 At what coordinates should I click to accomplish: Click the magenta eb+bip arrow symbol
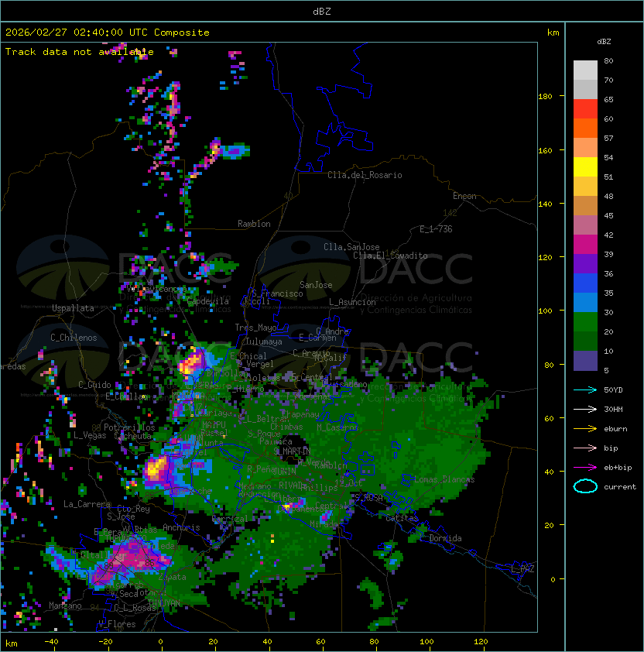585,468
